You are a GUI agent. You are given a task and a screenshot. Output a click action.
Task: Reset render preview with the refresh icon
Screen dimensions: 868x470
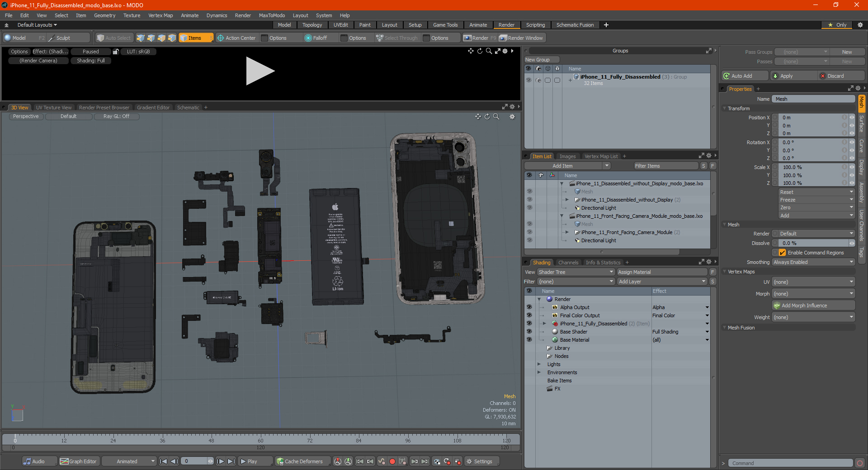pyautogui.click(x=480, y=51)
